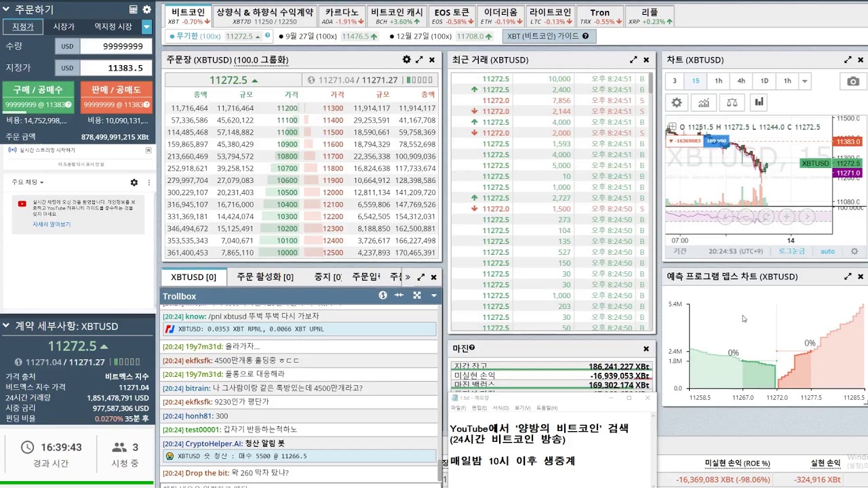Expand the depth chart panel
This screenshot has width=868, height=488.
point(848,277)
